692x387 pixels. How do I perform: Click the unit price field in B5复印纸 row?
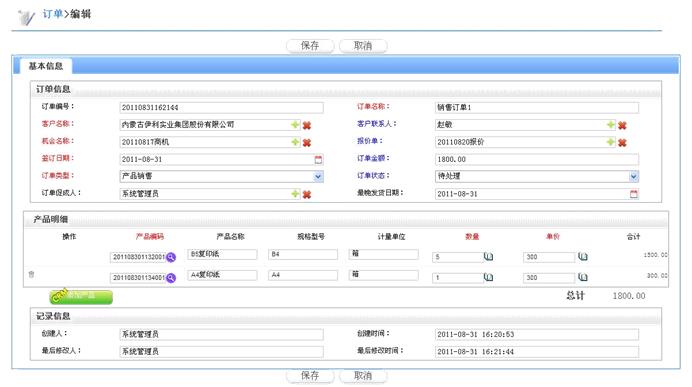(x=549, y=257)
